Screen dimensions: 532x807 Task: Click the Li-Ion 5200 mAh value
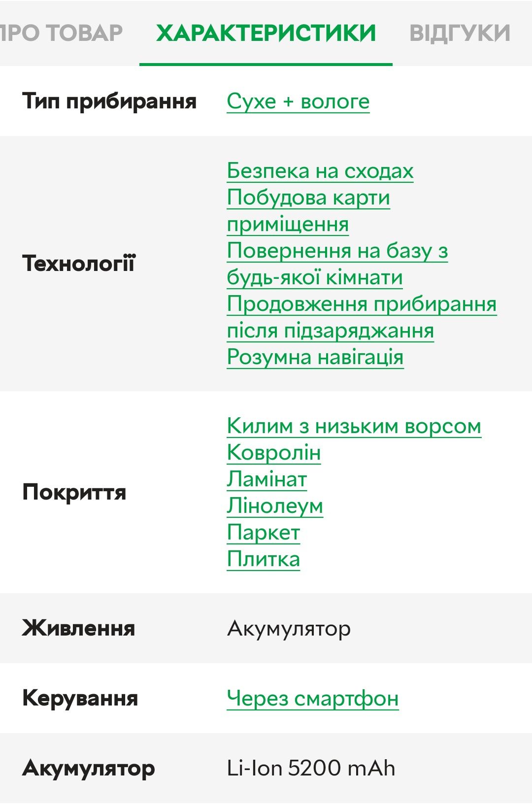[311, 768]
